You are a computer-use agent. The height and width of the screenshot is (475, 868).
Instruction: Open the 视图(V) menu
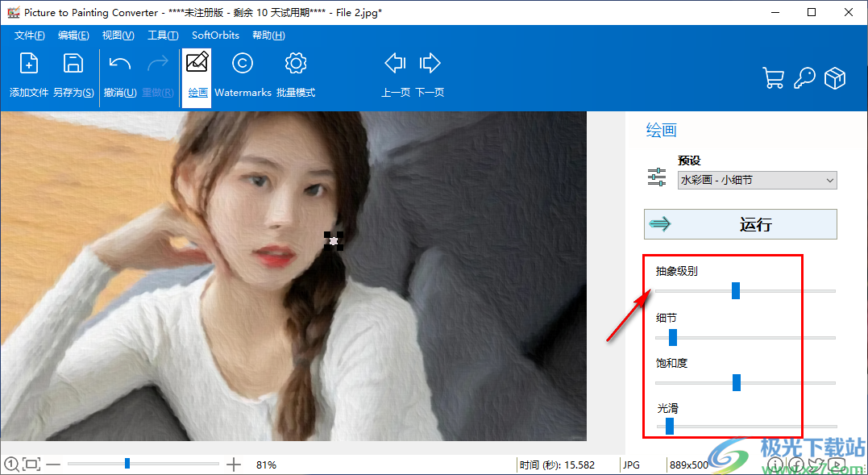pos(118,35)
